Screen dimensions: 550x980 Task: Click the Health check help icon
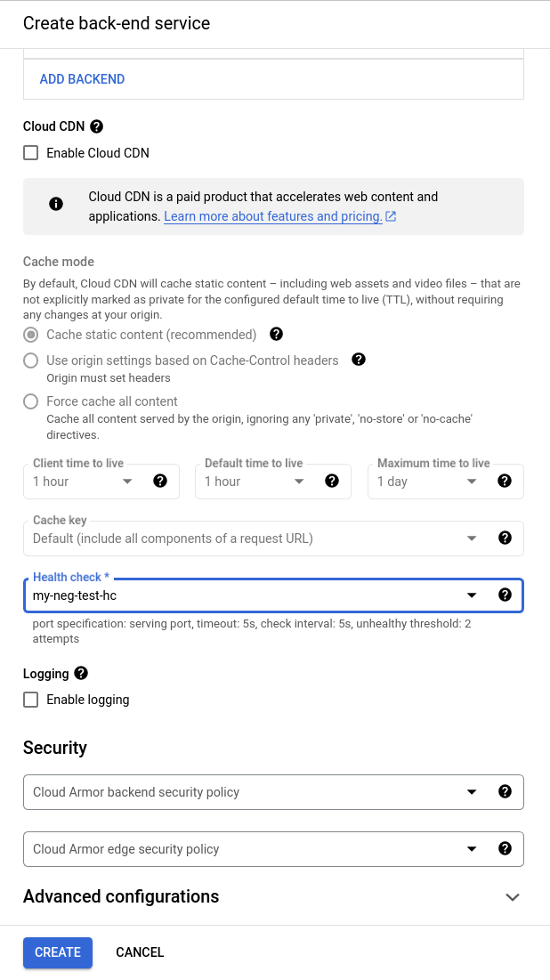[x=505, y=595]
